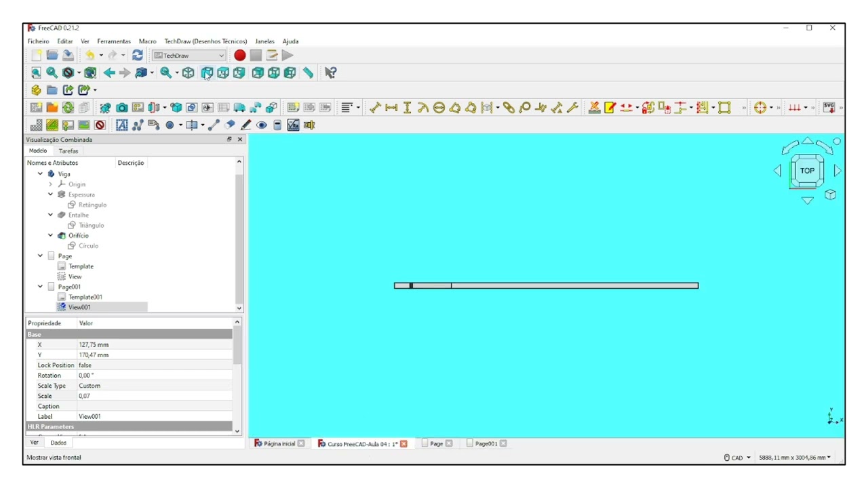Click the What's This help cursor icon
Screen dimensions: 868x488
click(331, 73)
